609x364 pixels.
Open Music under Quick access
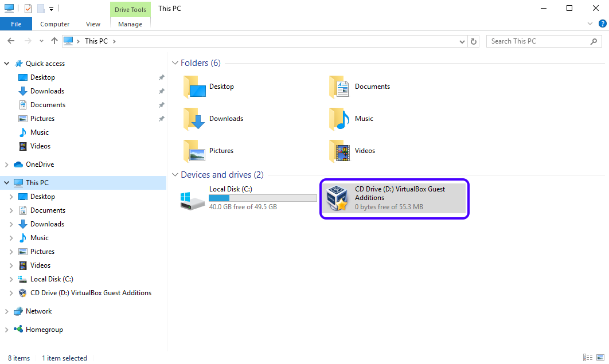39,132
